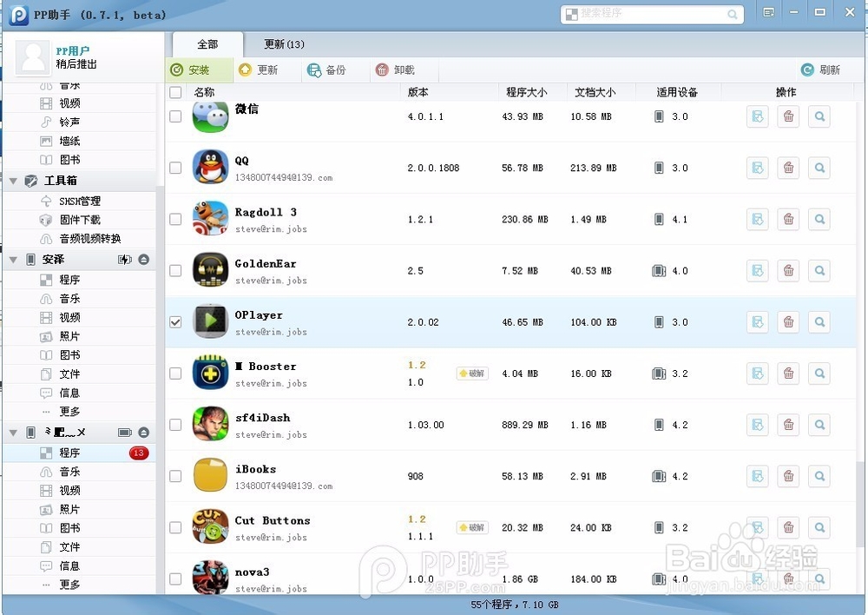The image size is (868, 615).
Task: Collapse the 工具箱 section
Action: pos(13,180)
